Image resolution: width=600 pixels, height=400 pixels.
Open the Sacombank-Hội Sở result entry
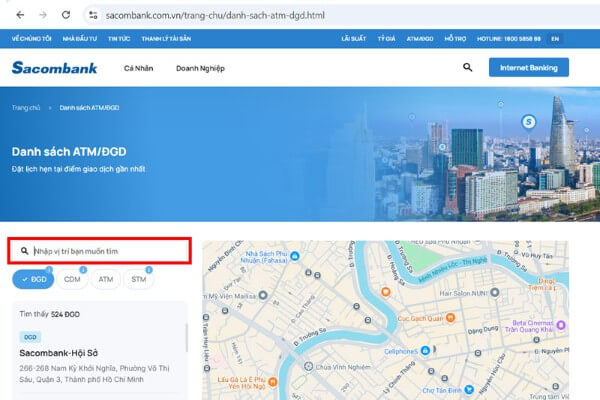pos(59,353)
